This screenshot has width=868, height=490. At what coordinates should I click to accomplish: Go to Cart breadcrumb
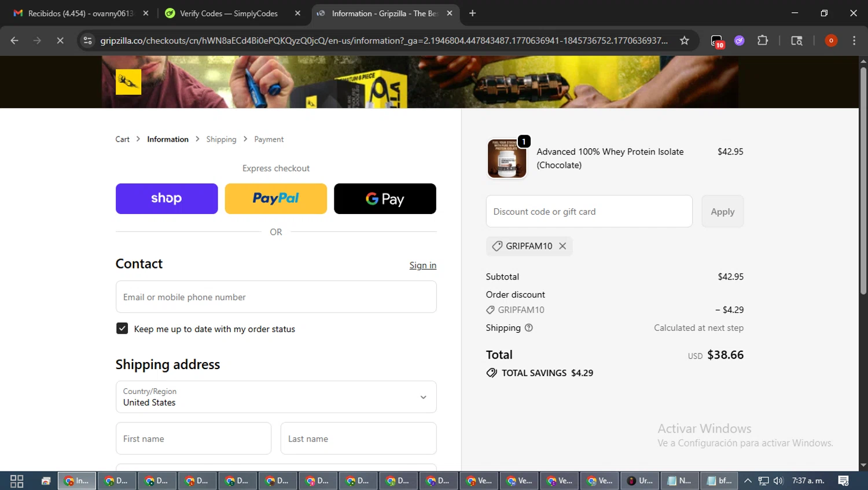tap(122, 139)
